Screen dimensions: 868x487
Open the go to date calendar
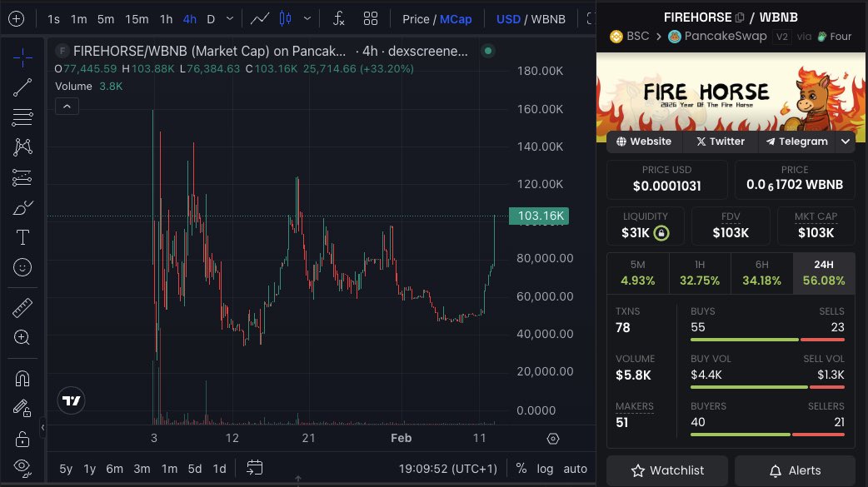click(255, 468)
